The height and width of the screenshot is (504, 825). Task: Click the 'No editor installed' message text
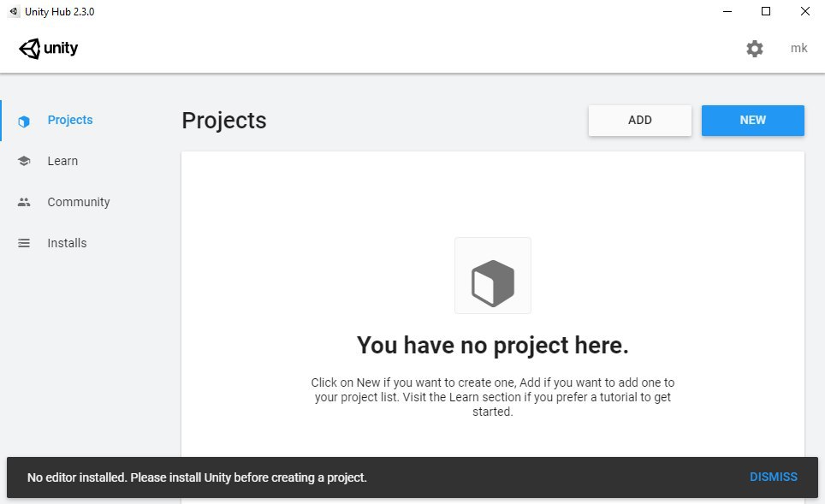pos(197,477)
